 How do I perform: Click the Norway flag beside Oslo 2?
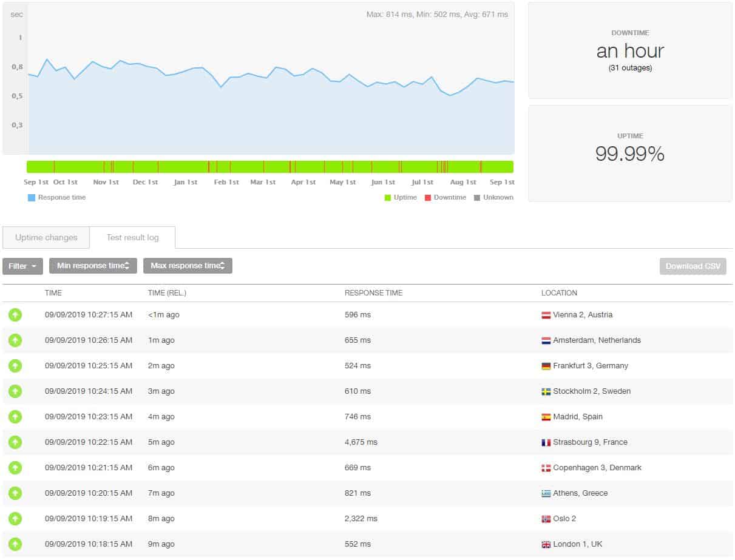point(546,519)
